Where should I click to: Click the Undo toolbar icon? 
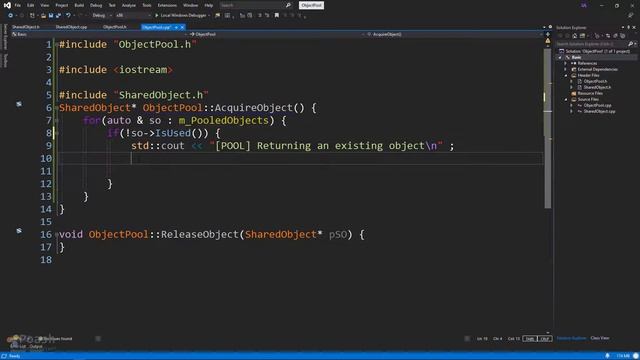pyautogui.click(x=68, y=16)
